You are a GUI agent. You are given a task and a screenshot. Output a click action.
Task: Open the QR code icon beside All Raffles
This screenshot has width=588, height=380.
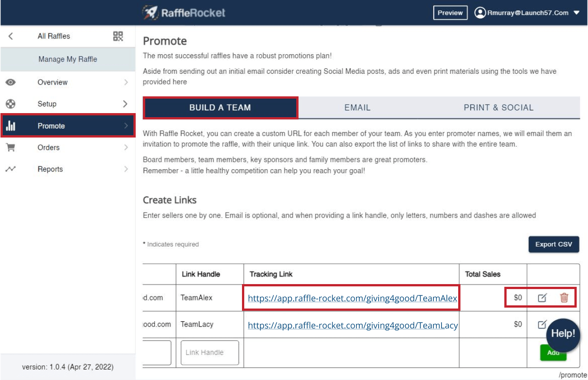tap(118, 36)
